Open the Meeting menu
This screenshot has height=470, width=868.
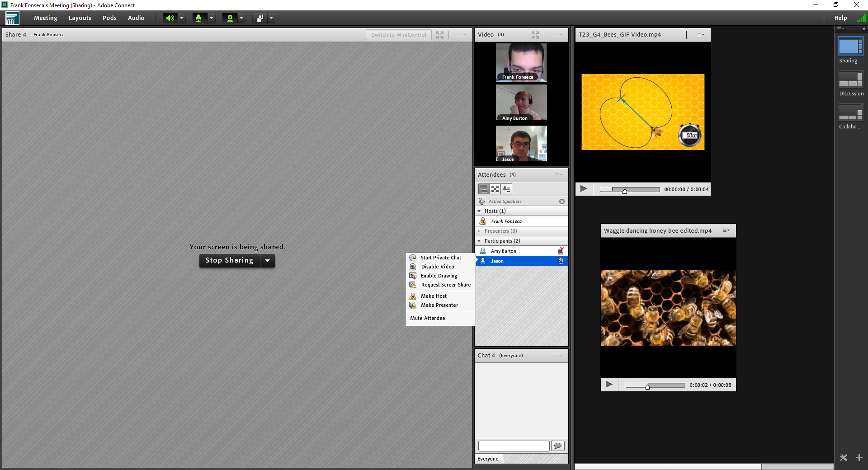click(x=46, y=18)
